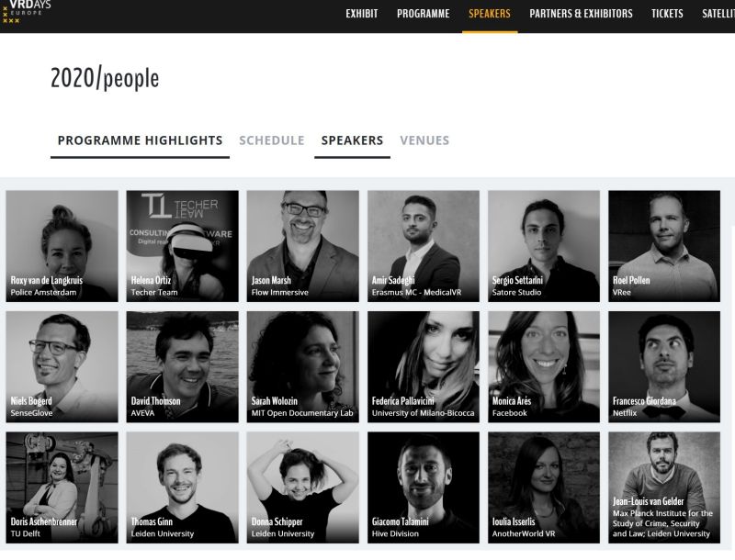Select the Programme Highlights tab

(140, 140)
